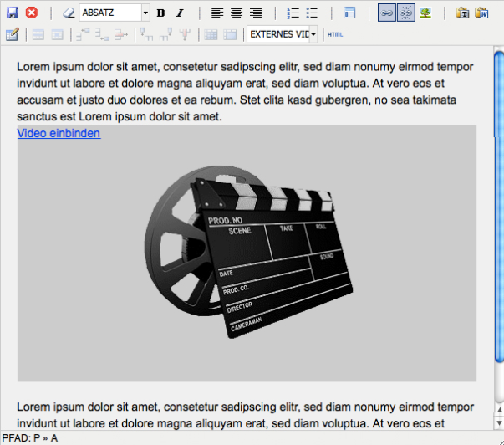
Task: Click the paste from Word icon
Action: tap(482, 13)
